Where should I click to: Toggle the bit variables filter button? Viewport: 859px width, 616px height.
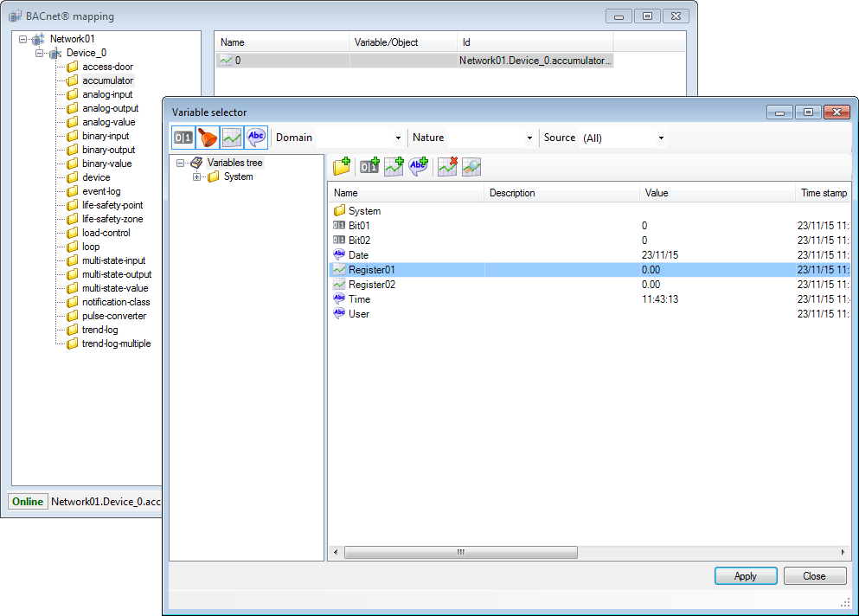183,138
